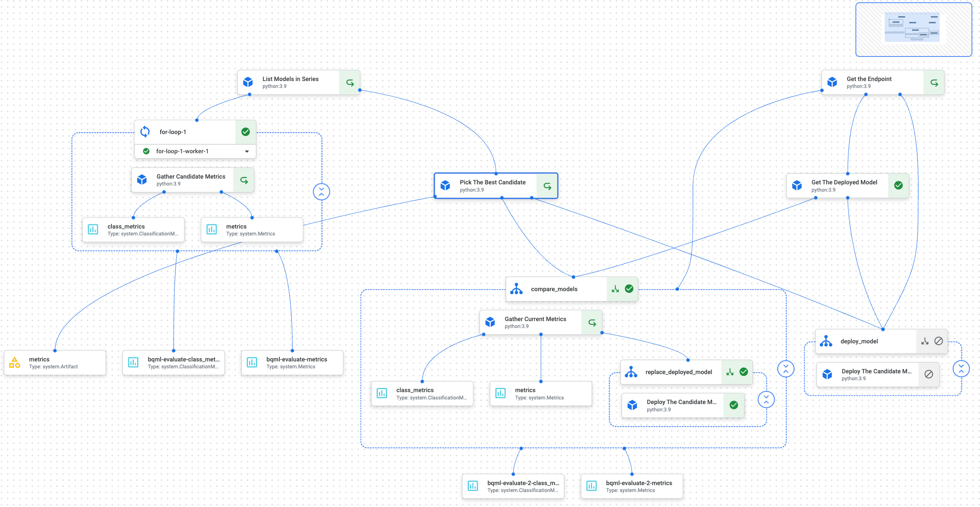Select the Gather Current Metrics node

pyautogui.click(x=535, y=322)
